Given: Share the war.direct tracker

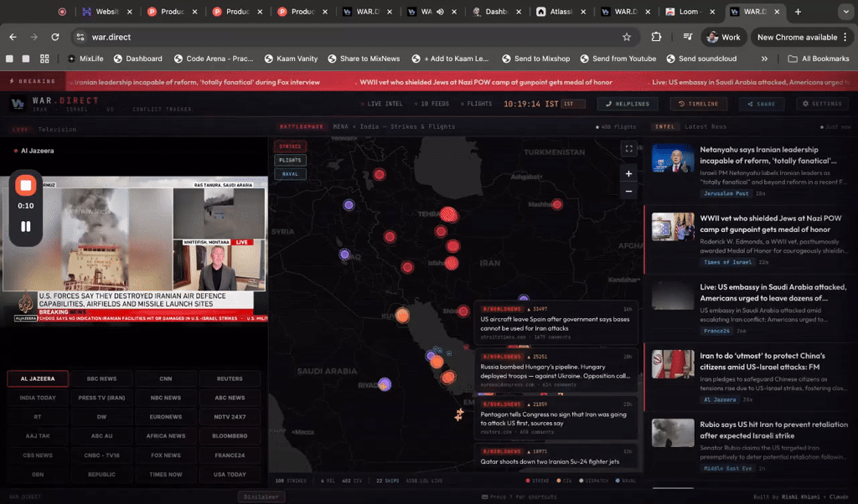Looking at the screenshot, I should 761,104.
